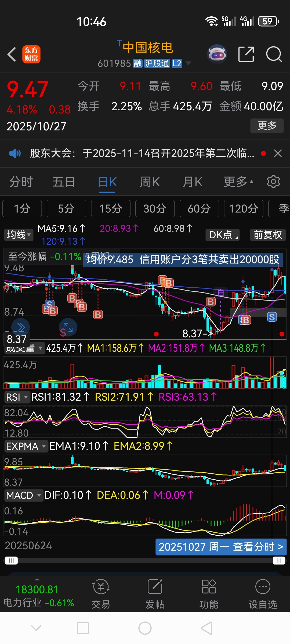Open the 均线 indicator dropdown

18,235
